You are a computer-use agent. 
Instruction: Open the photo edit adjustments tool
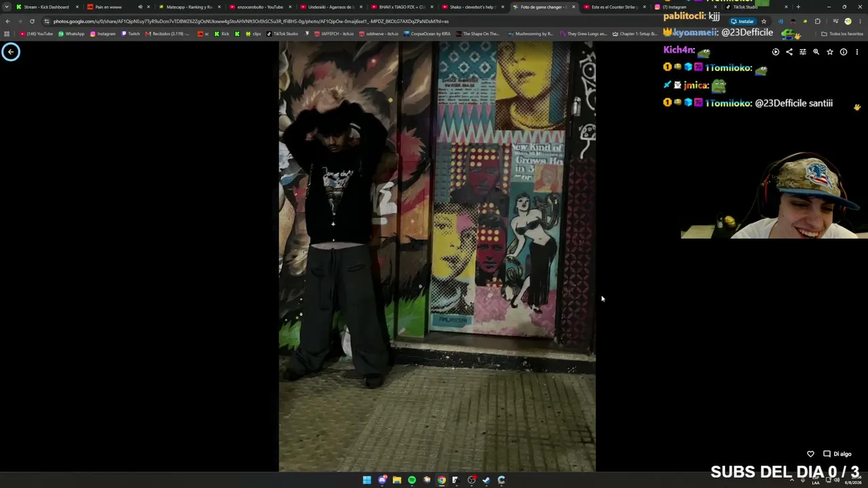coord(803,52)
